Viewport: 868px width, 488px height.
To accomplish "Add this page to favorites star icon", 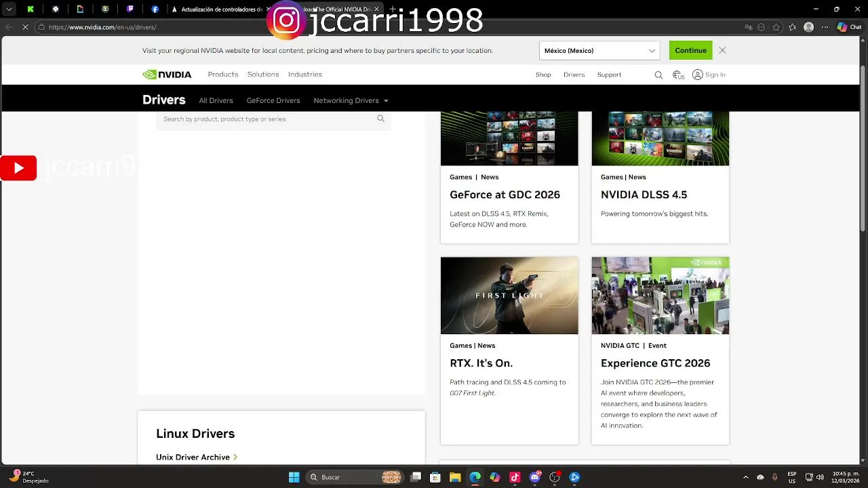I will (x=776, y=27).
